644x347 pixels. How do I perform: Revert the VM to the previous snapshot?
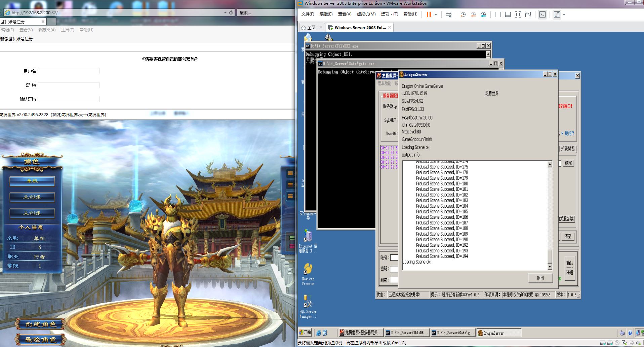click(x=473, y=14)
